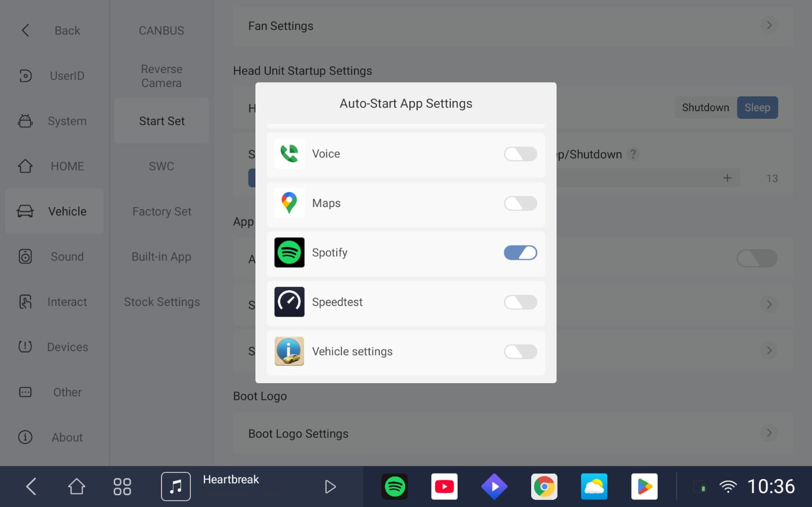812x507 pixels.
Task: Tap the Wi-Fi status icon
Action: click(728, 487)
